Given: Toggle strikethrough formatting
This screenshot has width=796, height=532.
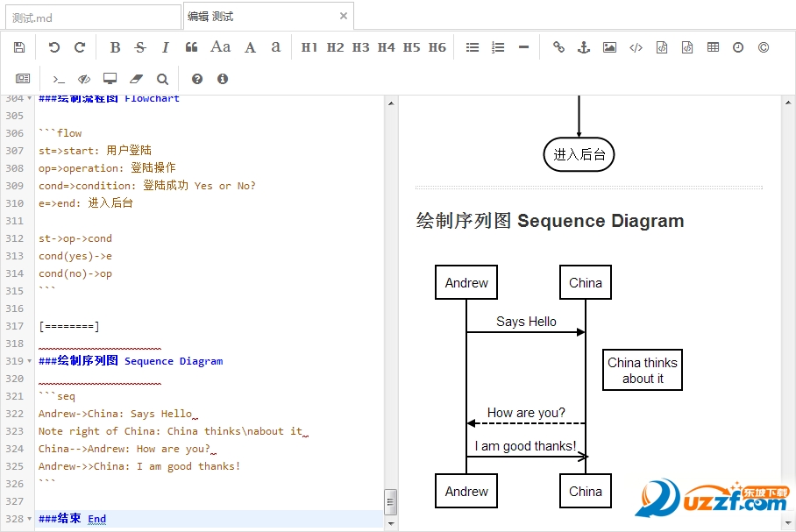Looking at the screenshot, I should tap(140, 47).
